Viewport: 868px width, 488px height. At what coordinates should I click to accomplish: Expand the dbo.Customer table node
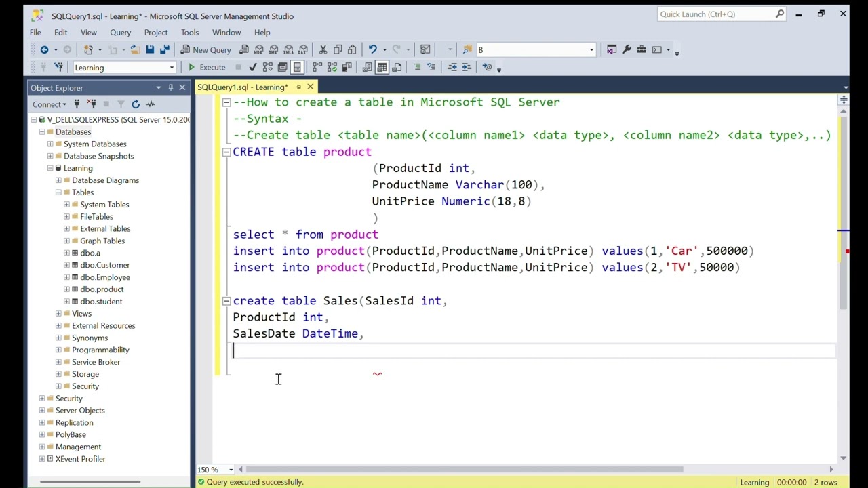click(x=66, y=265)
